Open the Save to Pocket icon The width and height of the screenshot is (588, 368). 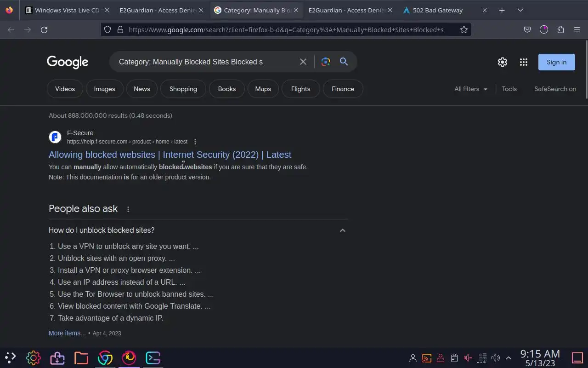(527, 29)
